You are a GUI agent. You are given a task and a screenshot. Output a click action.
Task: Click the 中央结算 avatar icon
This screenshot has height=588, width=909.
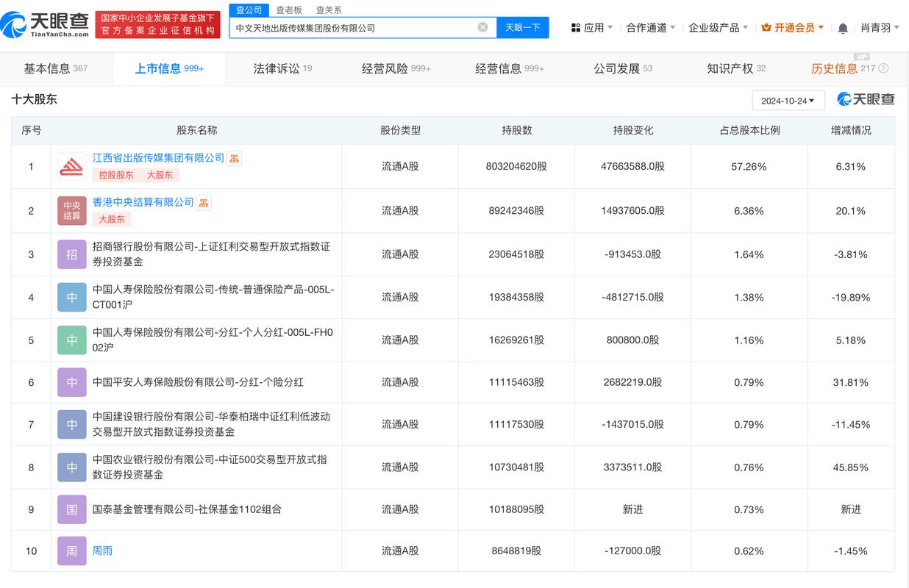[x=72, y=211]
